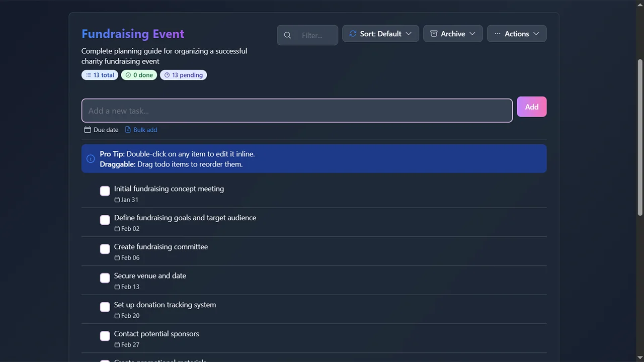Screen dimensions: 644x362
Task: Click the page vertical scrollbar thumb
Action: coord(640,136)
